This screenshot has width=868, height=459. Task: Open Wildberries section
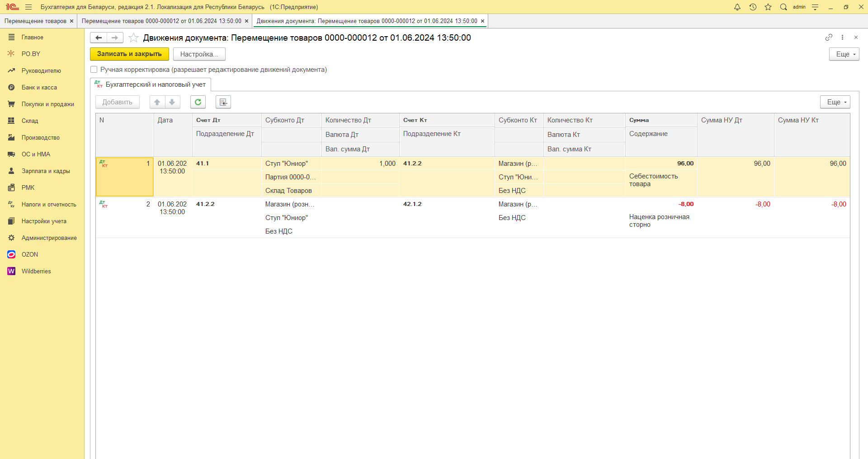click(36, 271)
